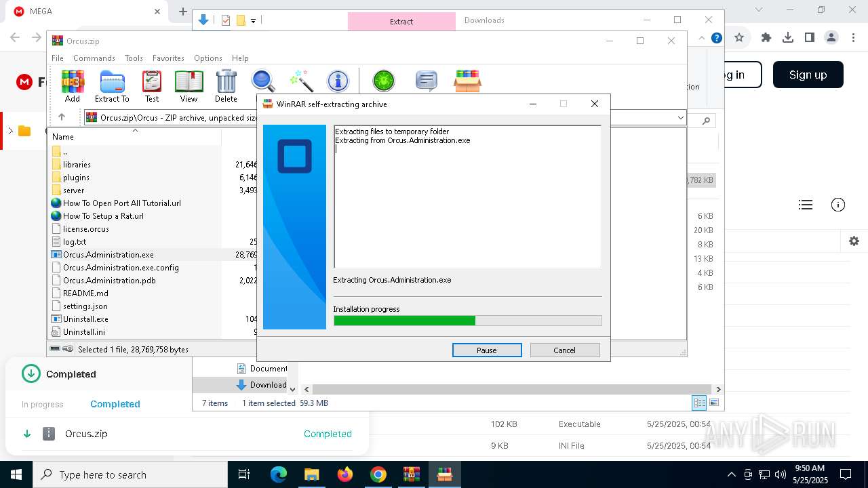The width and height of the screenshot is (868, 488).
Task: Select Orcus.Administration.pdb file
Action: click(109, 281)
